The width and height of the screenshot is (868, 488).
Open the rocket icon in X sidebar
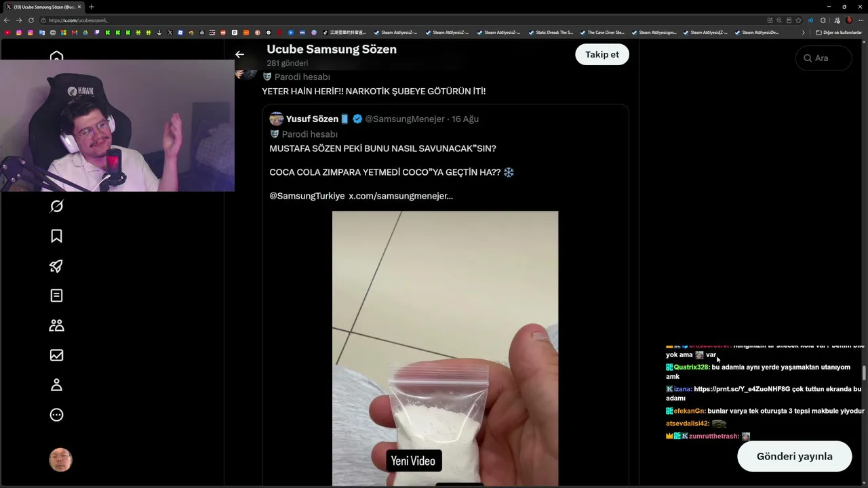click(56, 266)
